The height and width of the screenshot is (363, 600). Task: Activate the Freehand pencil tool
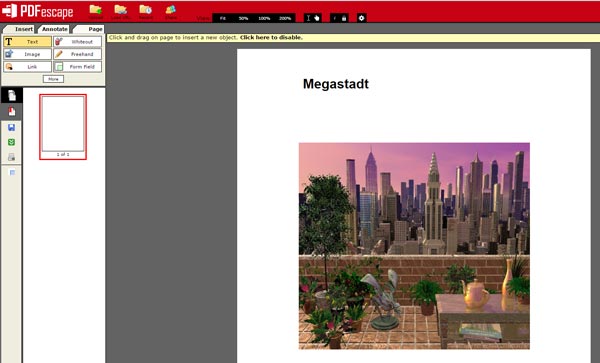pos(77,54)
